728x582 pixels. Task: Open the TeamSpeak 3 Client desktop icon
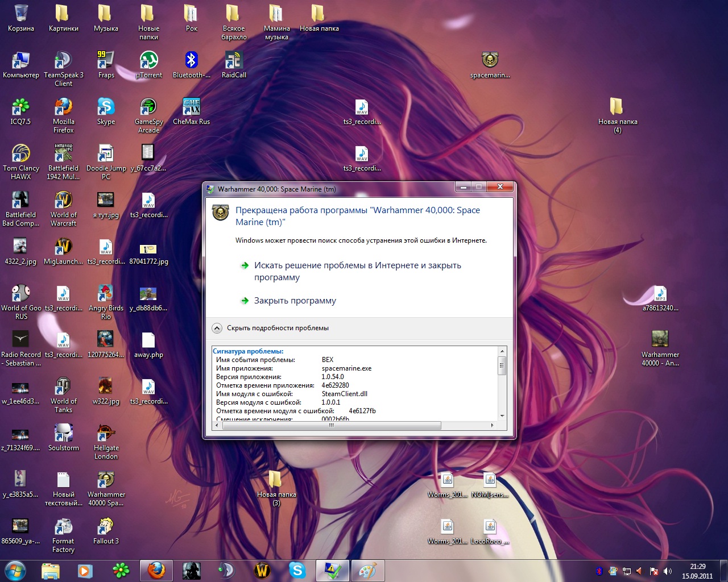coord(63,61)
